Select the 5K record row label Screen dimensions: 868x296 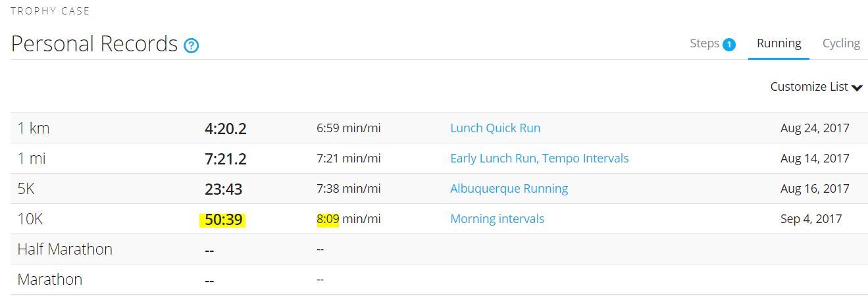coord(26,189)
